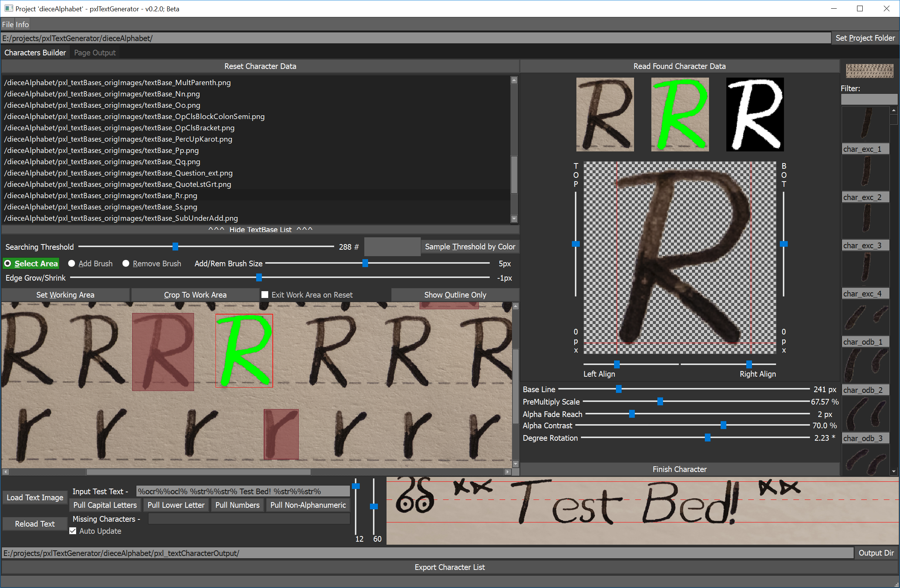900x588 pixels.
Task: Click the Pull Capital Letters button
Action: click(105, 505)
